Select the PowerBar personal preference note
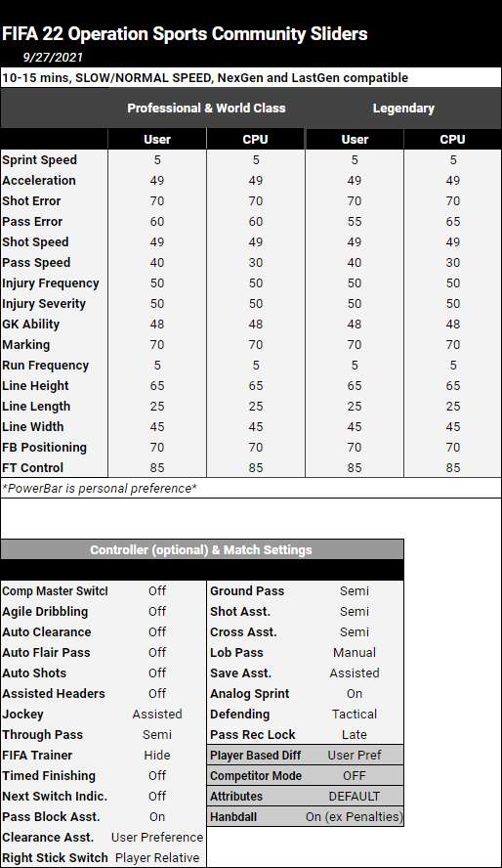 (x=100, y=489)
